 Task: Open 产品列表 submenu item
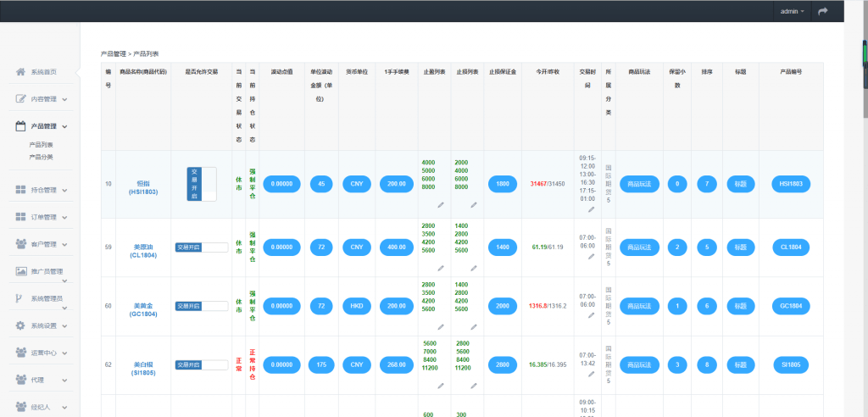(x=41, y=145)
